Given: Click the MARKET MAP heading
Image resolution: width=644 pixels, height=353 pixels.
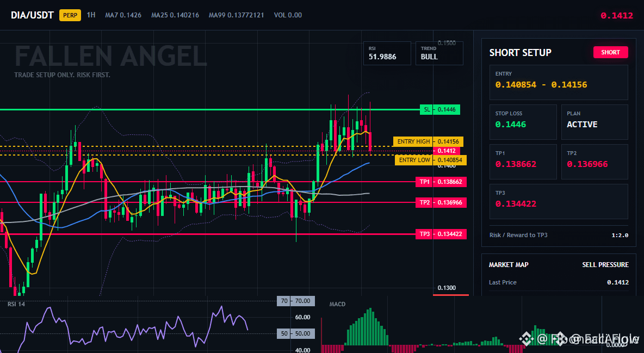Looking at the screenshot, I should click(x=509, y=265).
